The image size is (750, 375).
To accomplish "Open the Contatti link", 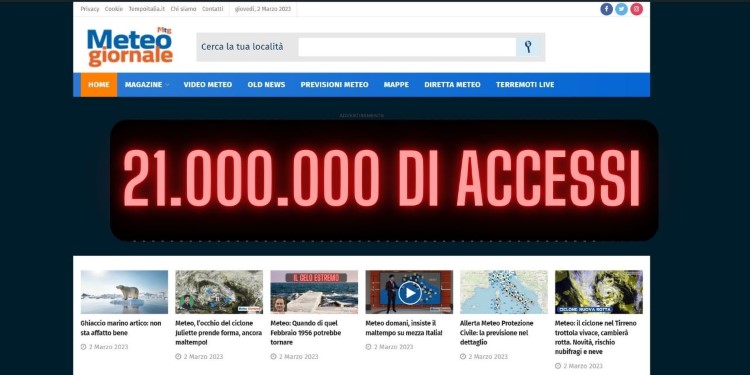I will click(212, 9).
